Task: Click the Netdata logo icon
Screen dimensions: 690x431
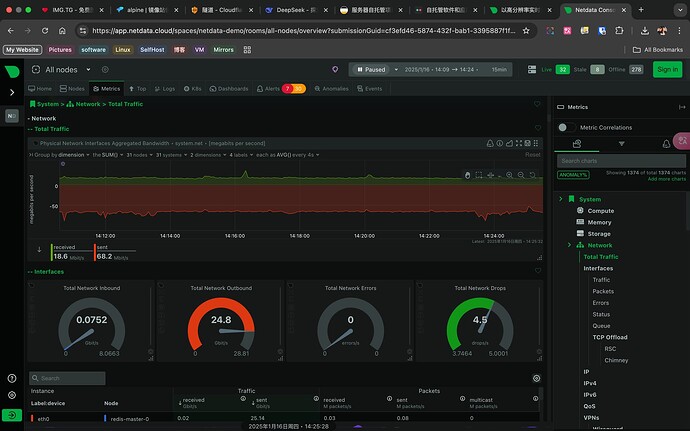Action: click(x=13, y=70)
